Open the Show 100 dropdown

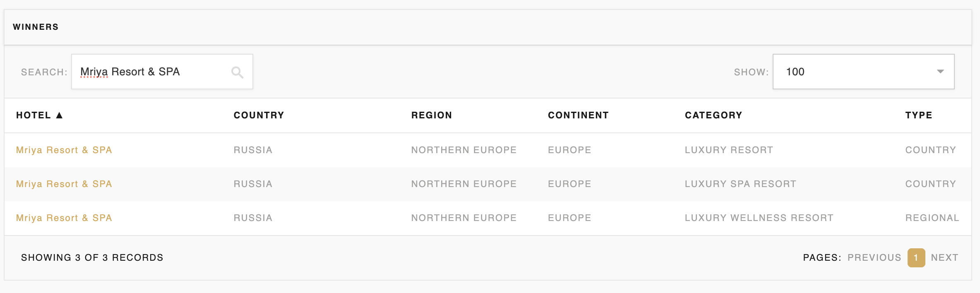click(863, 72)
